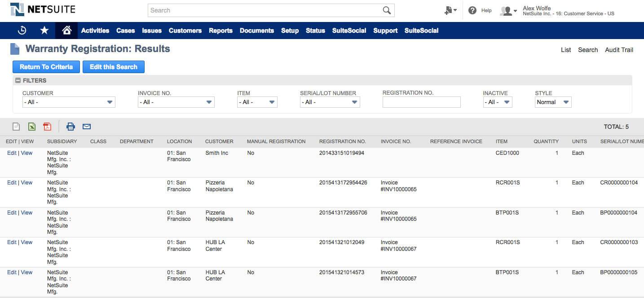Image resolution: width=644 pixels, height=298 pixels.
Task: Open the Recent Records clock icon
Action: point(22,31)
